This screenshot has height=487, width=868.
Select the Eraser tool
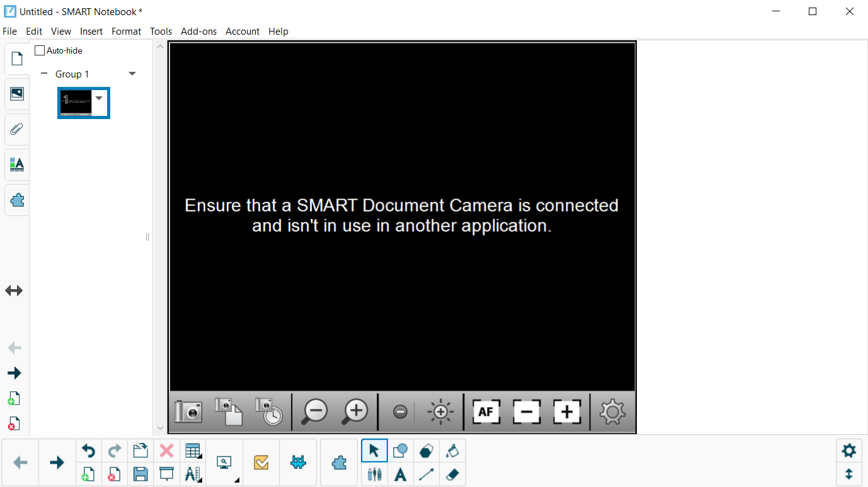(x=453, y=474)
